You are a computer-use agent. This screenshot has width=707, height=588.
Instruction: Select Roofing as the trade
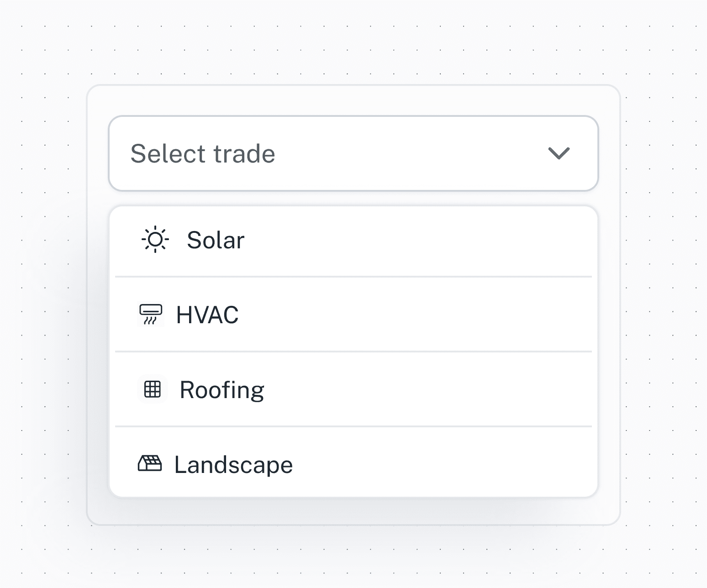coord(353,389)
